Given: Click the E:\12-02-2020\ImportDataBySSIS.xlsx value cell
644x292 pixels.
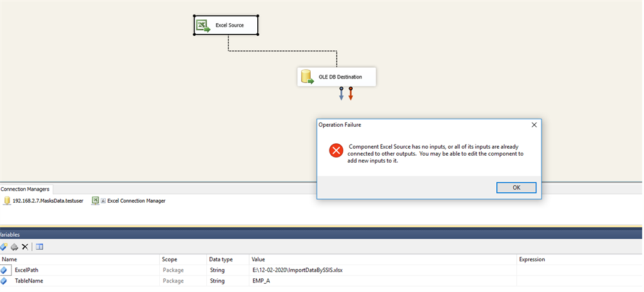Looking at the screenshot, I should [x=383, y=270].
